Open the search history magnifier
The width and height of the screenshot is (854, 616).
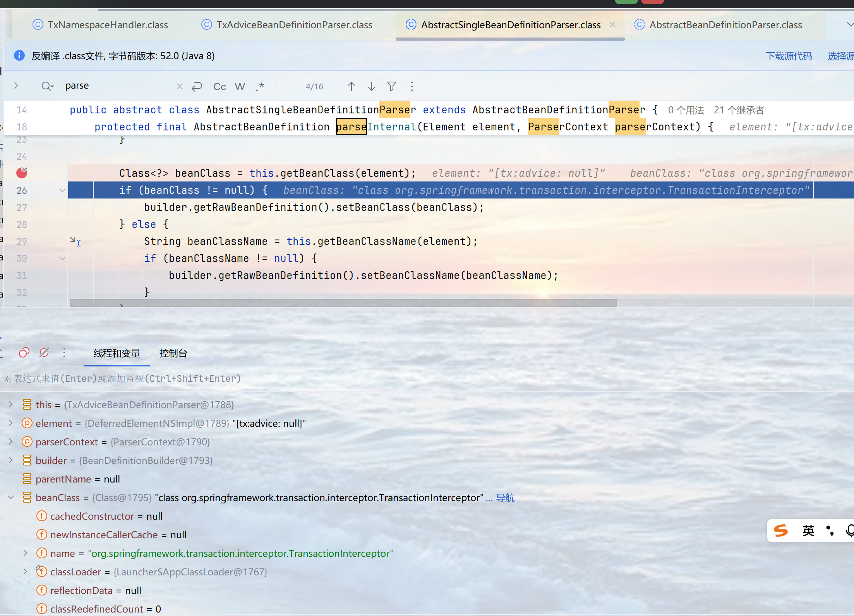(x=47, y=86)
